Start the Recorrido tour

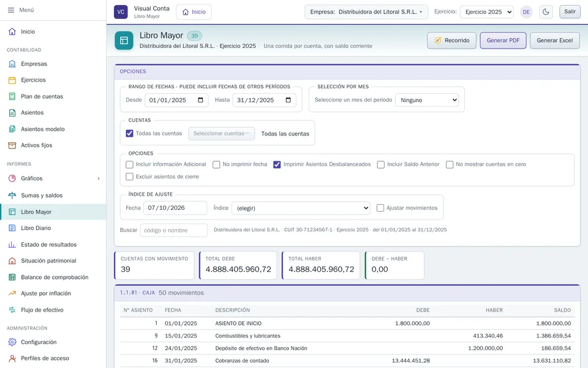point(451,40)
